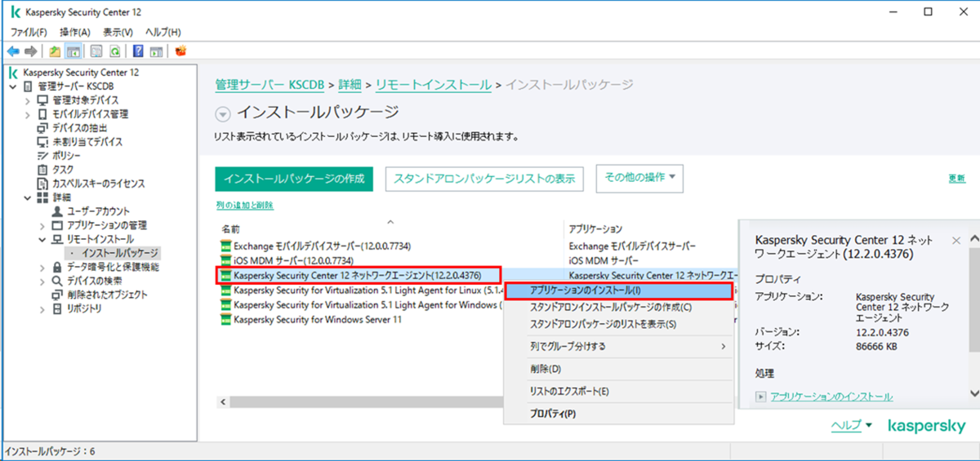This screenshot has width=980, height=461.
Task: Click the カスペルスキーのライセンス document icon
Action: pyautogui.click(x=44, y=184)
